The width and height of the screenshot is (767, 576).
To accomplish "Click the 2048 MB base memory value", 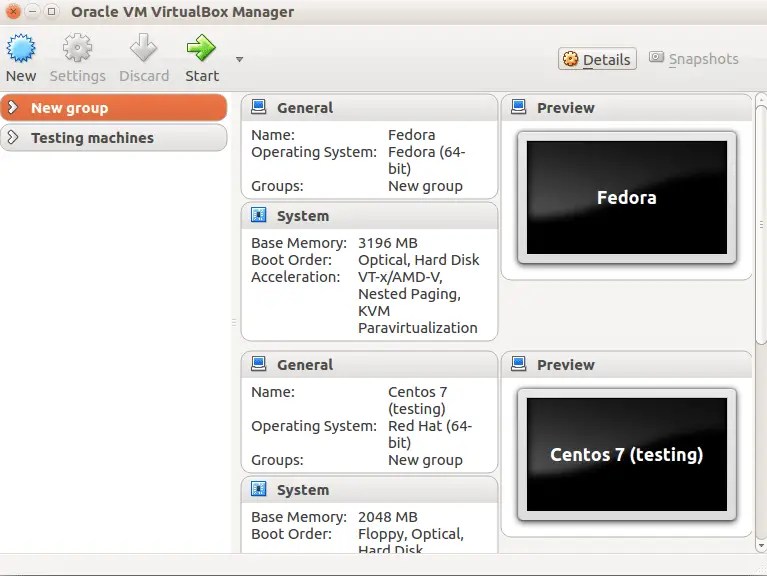I will pyautogui.click(x=388, y=517).
